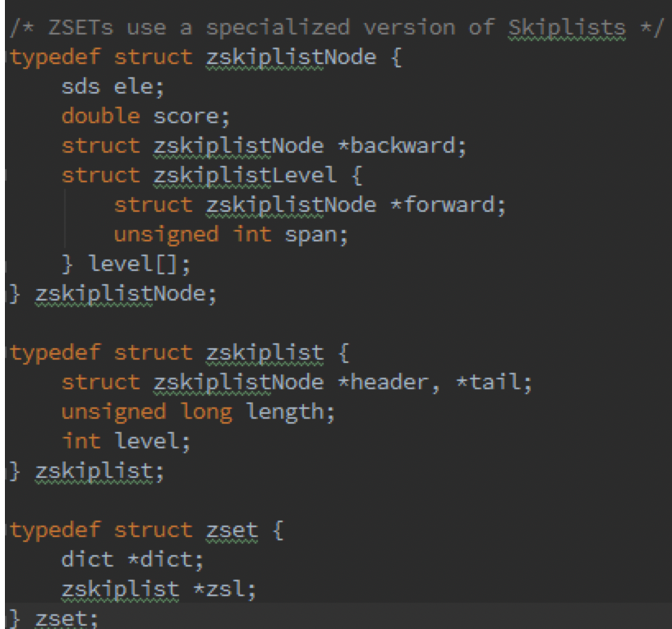Screen dimensions: 672x629
Task: Collapse the typedef struct zskiplistNode fold marker
Action: (x=4, y=57)
